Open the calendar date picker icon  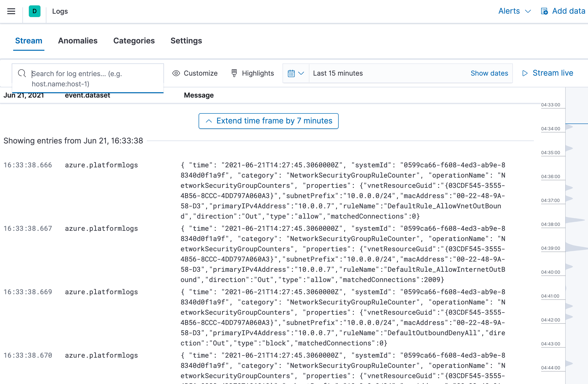click(292, 73)
